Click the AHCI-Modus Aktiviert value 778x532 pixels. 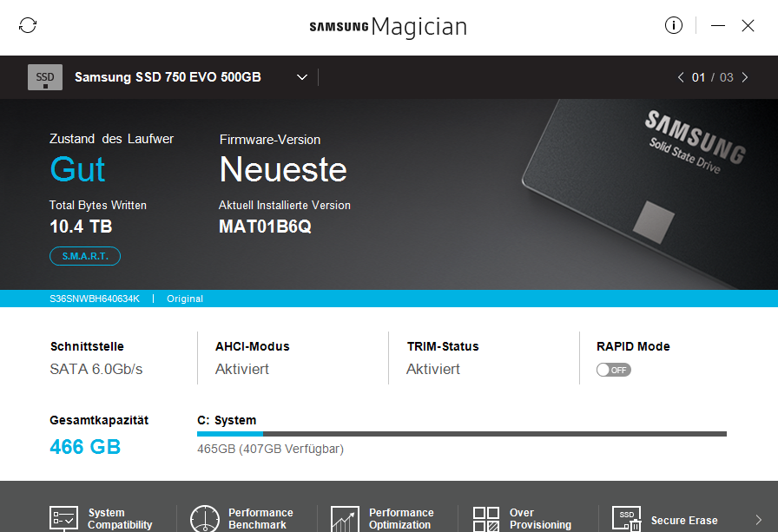(x=241, y=369)
